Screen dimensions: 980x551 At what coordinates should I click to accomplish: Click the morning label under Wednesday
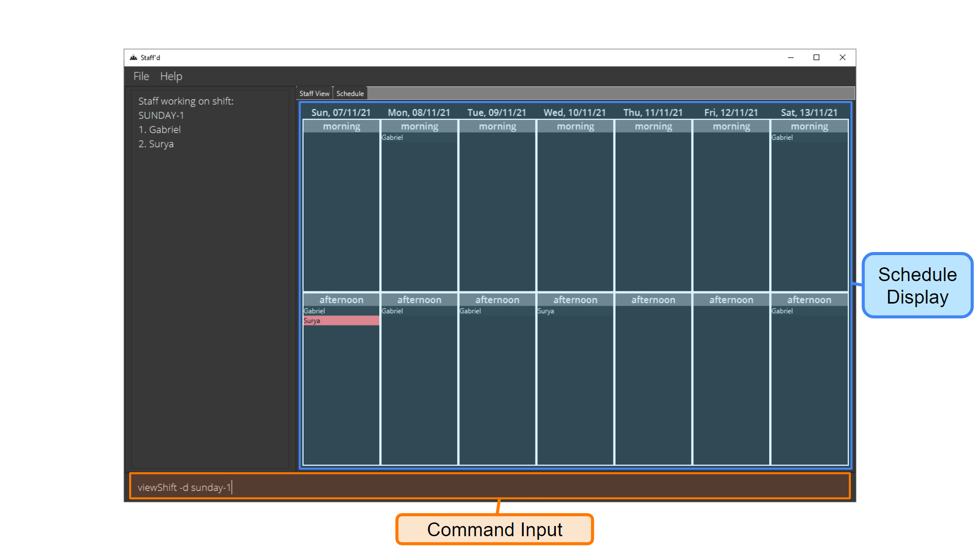[x=575, y=126]
